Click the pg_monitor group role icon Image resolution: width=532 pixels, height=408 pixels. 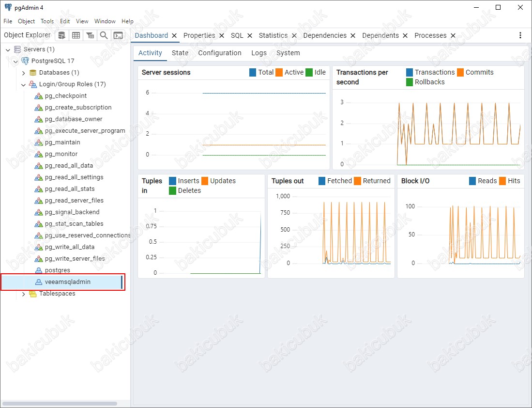tap(39, 154)
